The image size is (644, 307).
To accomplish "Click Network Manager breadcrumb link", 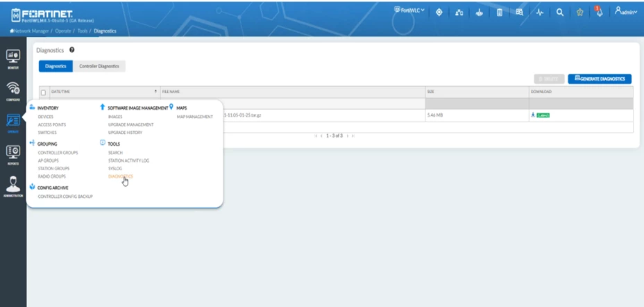I will (x=31, y=31).
